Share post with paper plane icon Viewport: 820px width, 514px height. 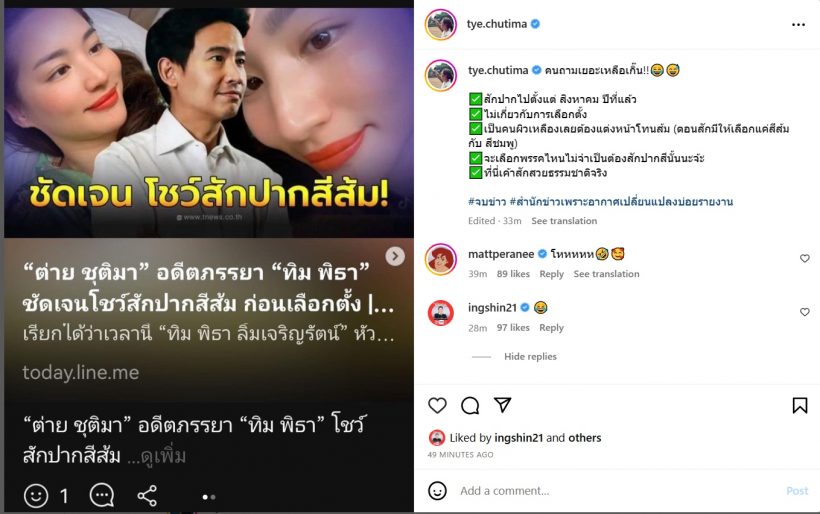pos(502,405)
